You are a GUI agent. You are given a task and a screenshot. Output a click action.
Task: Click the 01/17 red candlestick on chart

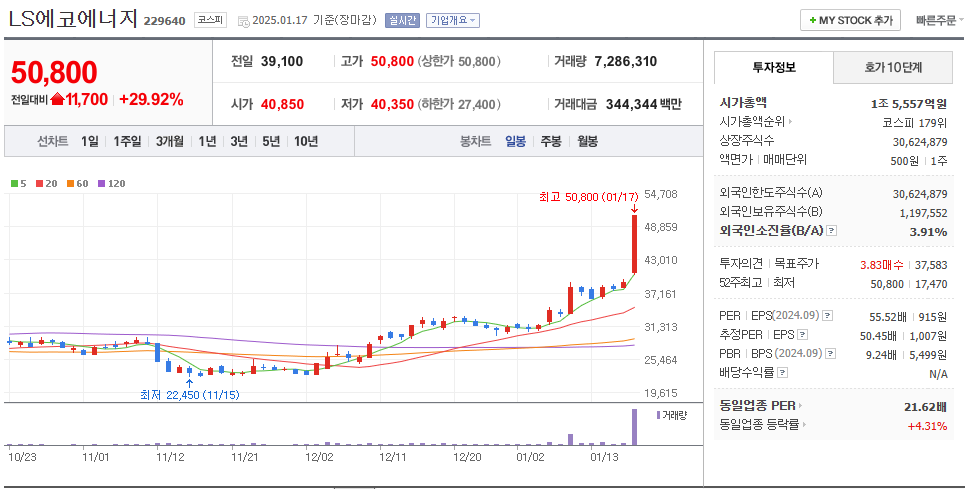coord(634,243)
